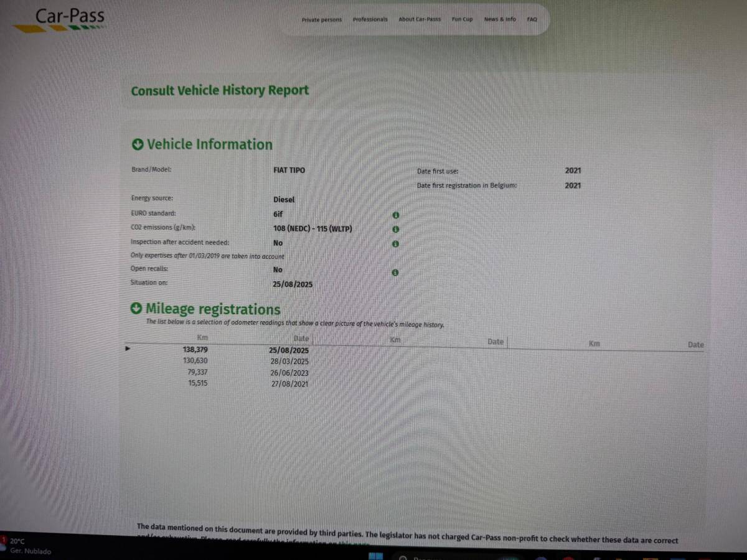747x560 pixels.
Task: Select the Situation on date 25/08/2025
Action: pyautogui.click(x=293, y=284)
